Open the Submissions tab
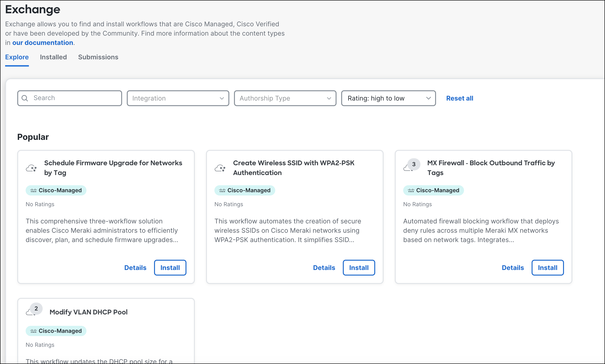 [x=98, y=57]
